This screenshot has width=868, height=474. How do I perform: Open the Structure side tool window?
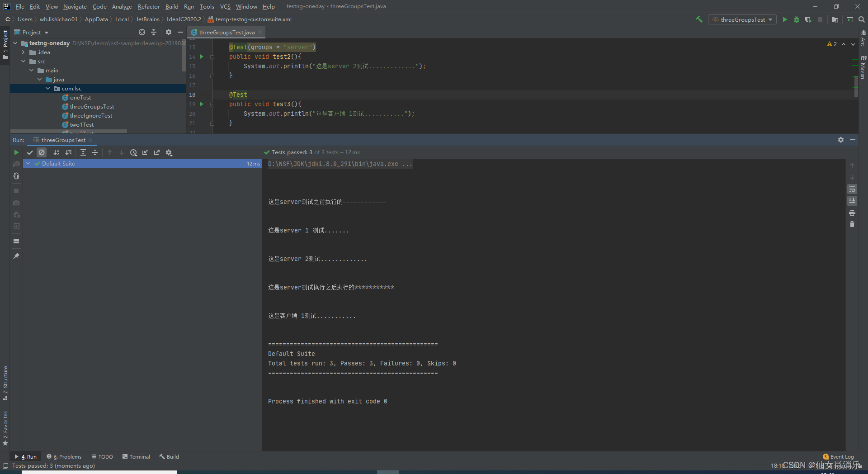tap(5, 383)
